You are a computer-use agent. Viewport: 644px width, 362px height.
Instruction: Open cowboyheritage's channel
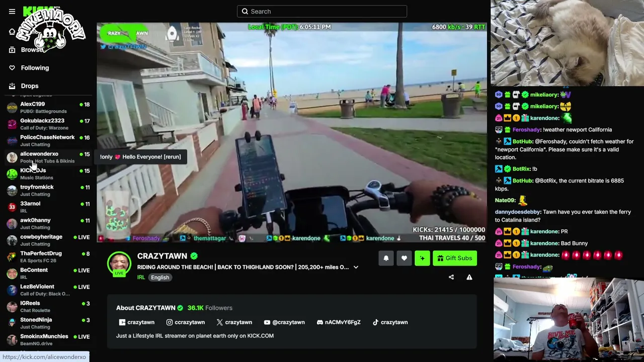pos(48,240)
